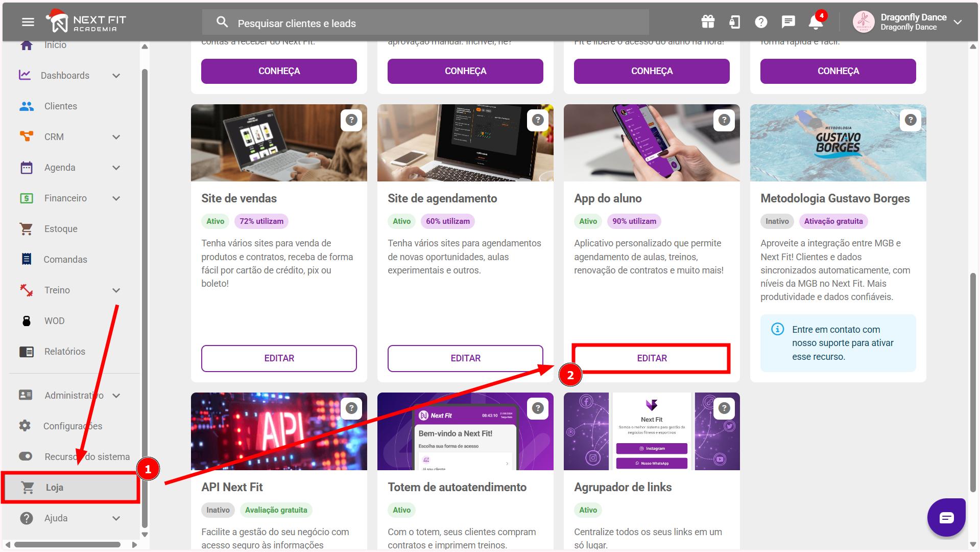The image size is (980, 552).
Task: Click the Ajuda question mark icon
Action: coord(27,518)
